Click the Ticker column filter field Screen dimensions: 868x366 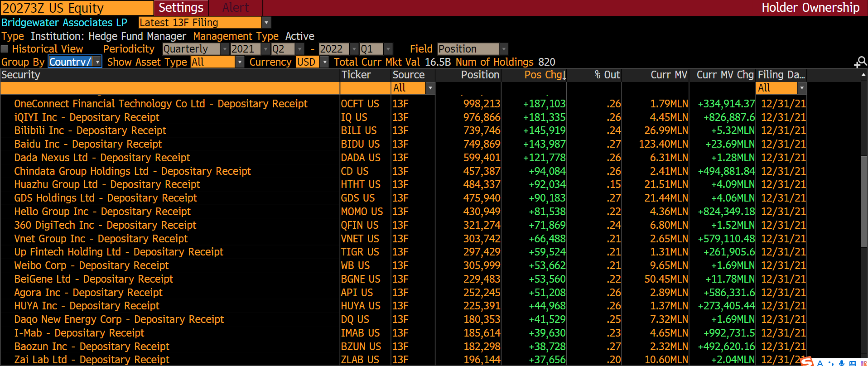366,88
